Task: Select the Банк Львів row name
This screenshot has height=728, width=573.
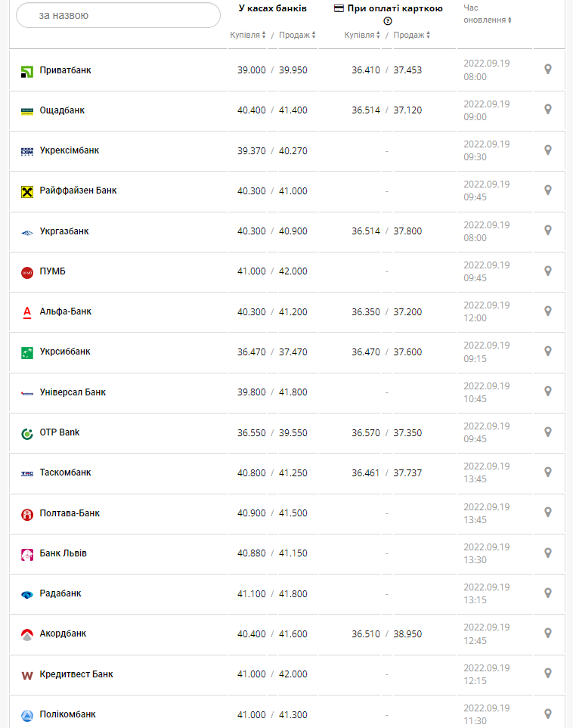Action: [63, 553]
